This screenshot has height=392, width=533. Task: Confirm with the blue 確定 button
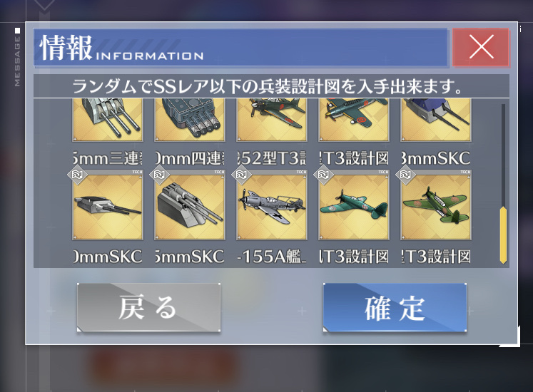coord(395,307)
